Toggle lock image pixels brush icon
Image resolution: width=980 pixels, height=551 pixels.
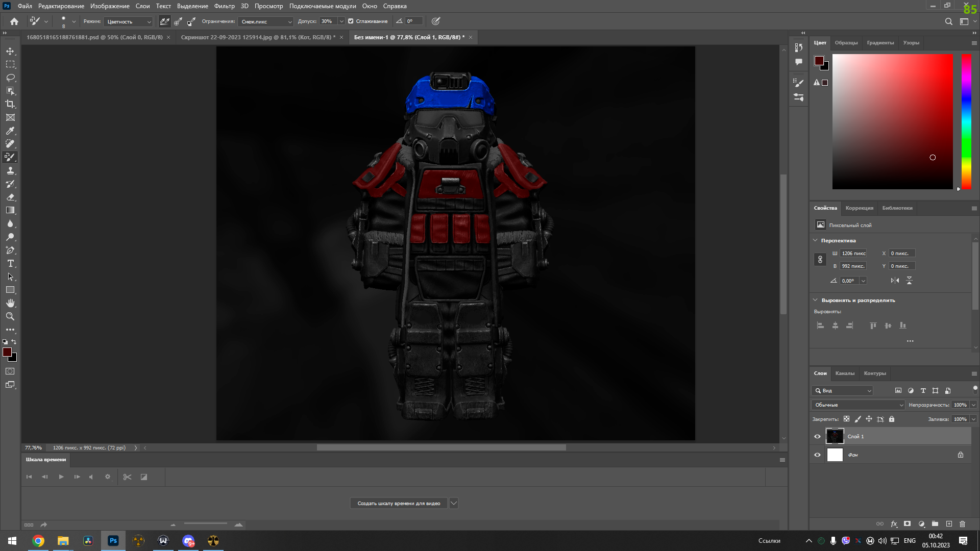click(x=857, y=419)
